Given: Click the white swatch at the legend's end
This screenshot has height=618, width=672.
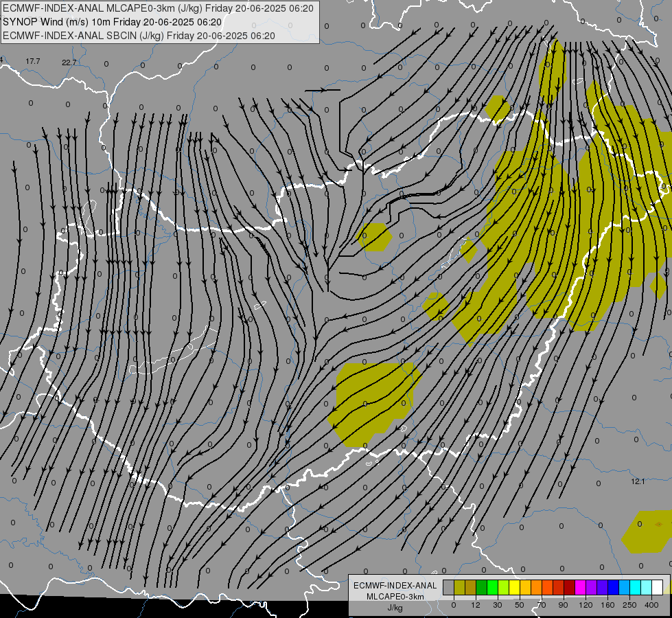Looking at the screenshot, I should [658, 587].
